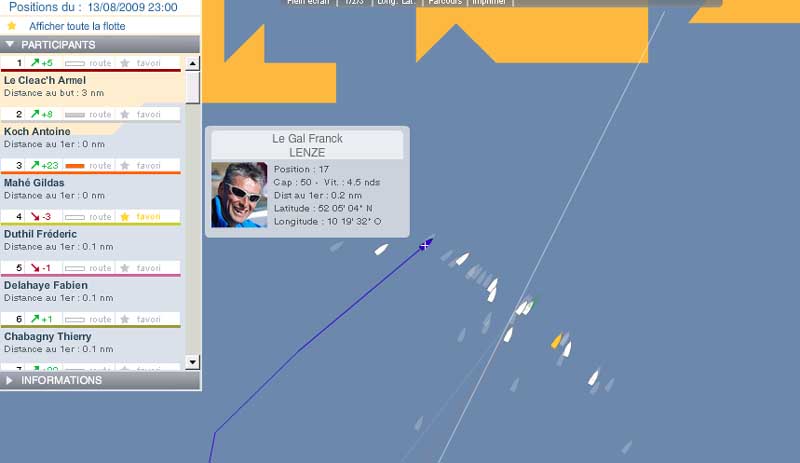Collapse the PARTICIPANTS panel

click(x=10, y=44)
